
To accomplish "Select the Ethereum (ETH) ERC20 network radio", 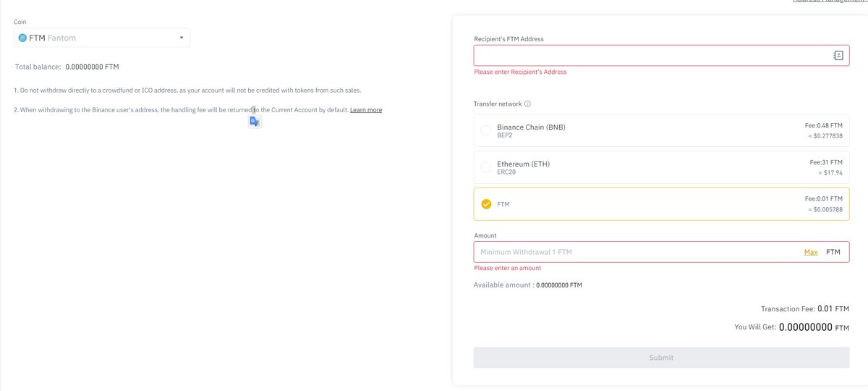I will pyautogui.click(x=485, y=168).
